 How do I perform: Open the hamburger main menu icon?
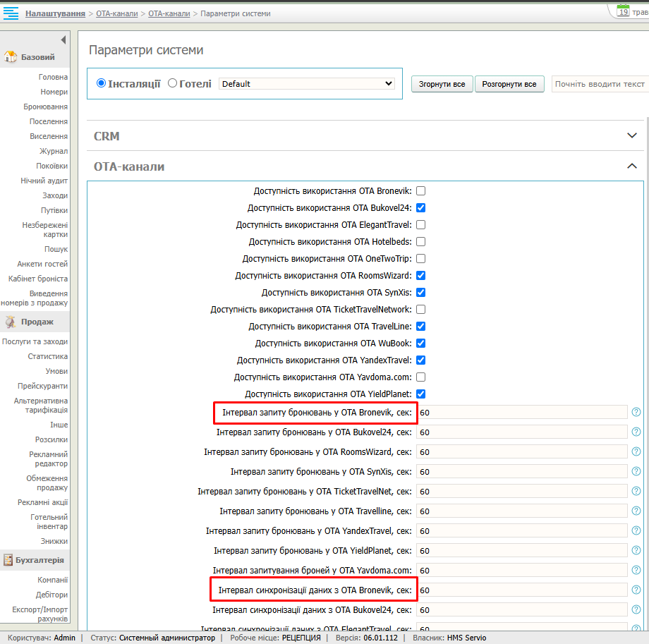point(11,13)
